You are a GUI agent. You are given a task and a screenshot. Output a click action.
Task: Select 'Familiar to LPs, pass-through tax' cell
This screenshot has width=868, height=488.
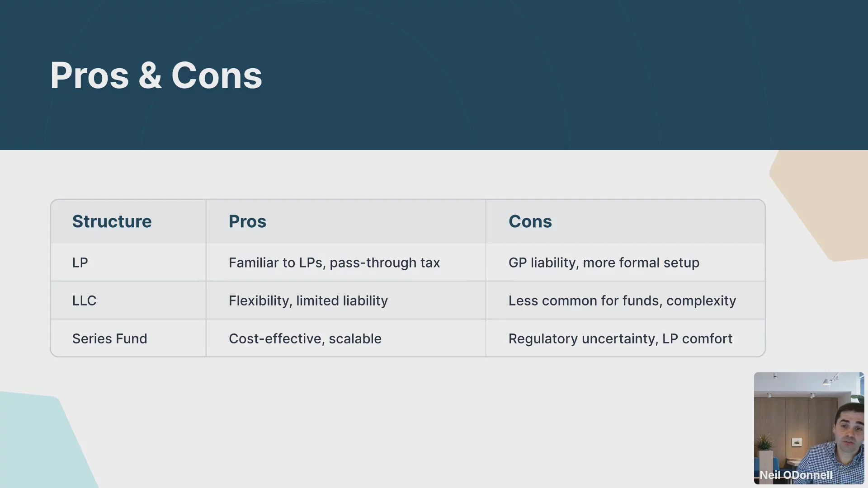pyautogui.click(x=346, y=263)
